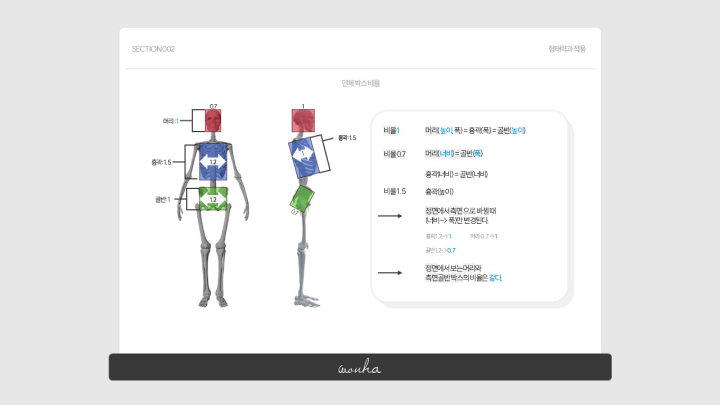The image size is (720, 405).
Task: Select the blue ribcage box on the front skeleton
Action: click(213, 162)
